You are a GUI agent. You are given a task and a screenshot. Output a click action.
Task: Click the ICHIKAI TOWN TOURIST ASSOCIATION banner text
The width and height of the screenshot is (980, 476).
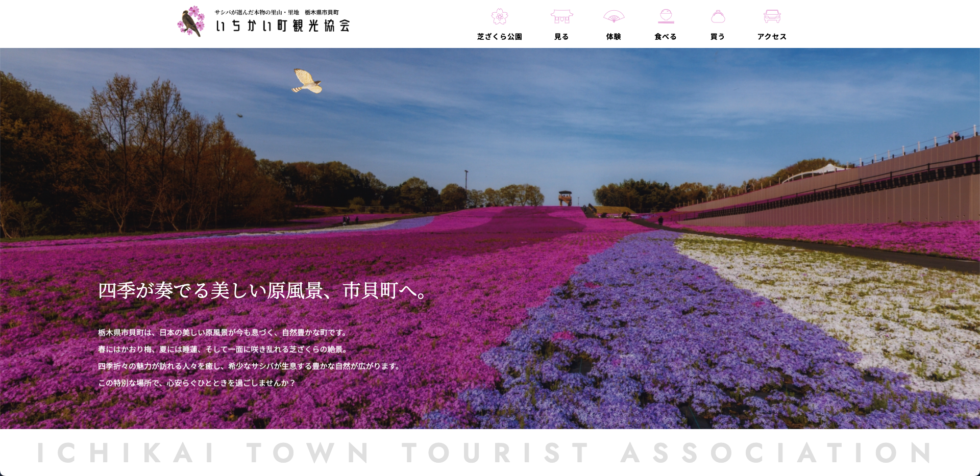coord(485,453)
